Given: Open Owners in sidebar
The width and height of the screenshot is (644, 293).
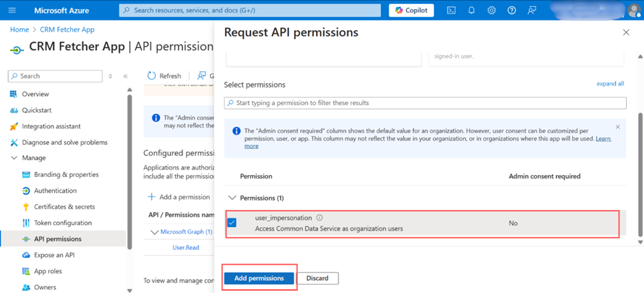Looking at the screenshot, I should click(x=45, y=288).
